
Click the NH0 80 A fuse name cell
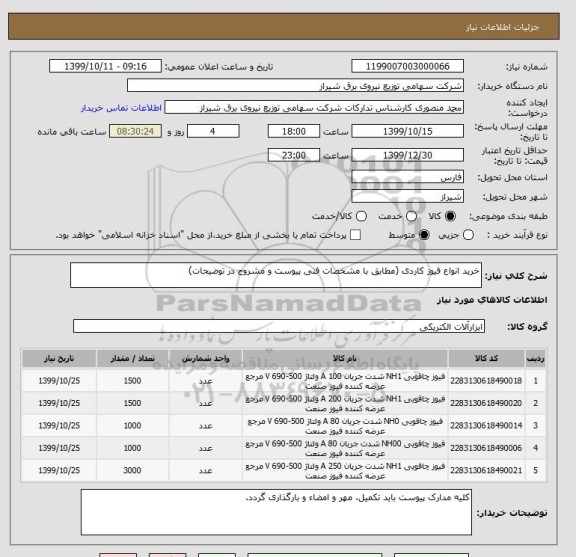tap(345, 426)
